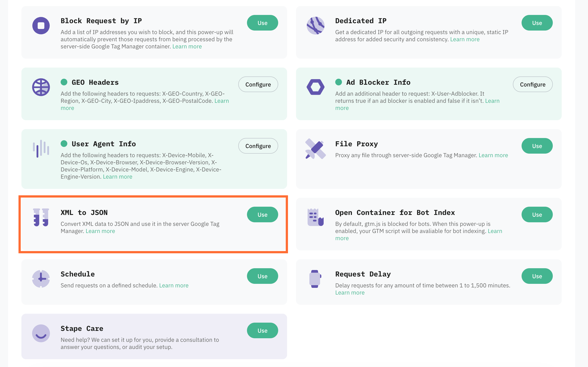Viewport: 588px width, 367px height.
Task: Click the XML to JSON test tubes icon
Action: tap(41, 217)
